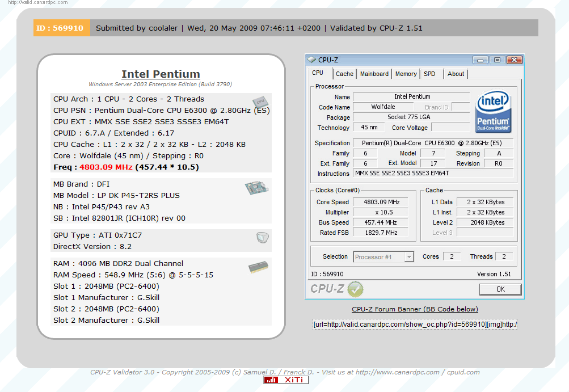Click the SB Intel 82801JR (ICH10R) line
This screenshot has width=569, height=392.
119,218
